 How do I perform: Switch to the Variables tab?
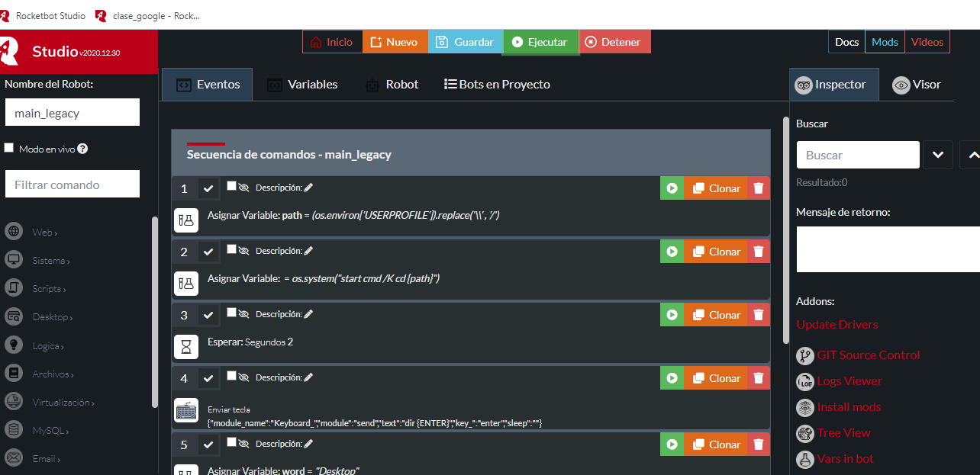pos(302,85)
